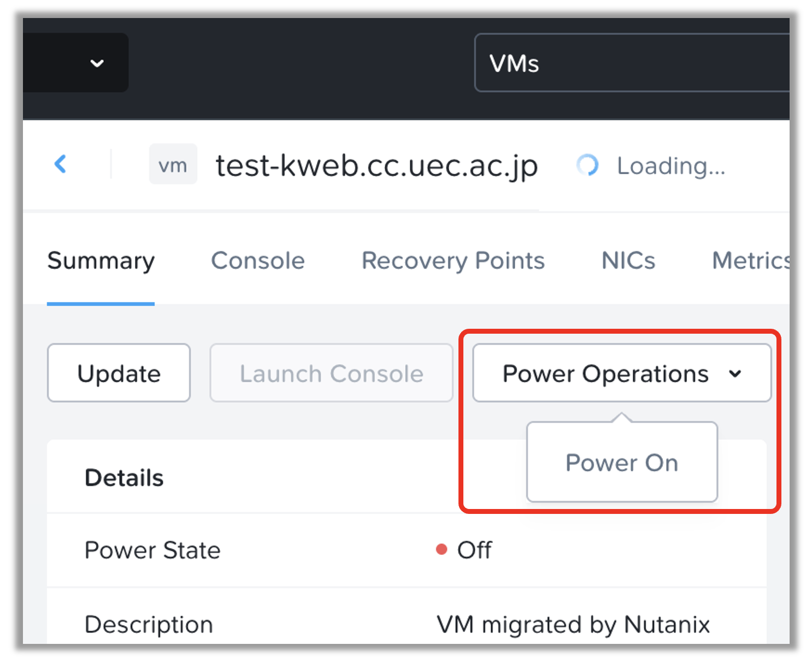Click the red power state dot
Image resolution: width=812 pixels, height=663 pixels.
pyautogui.click(x=442, y=549)
